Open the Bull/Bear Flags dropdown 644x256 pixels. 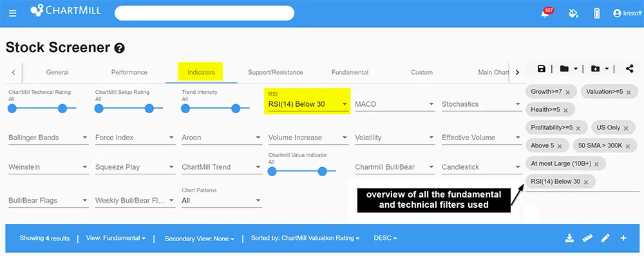pos(48,201)
